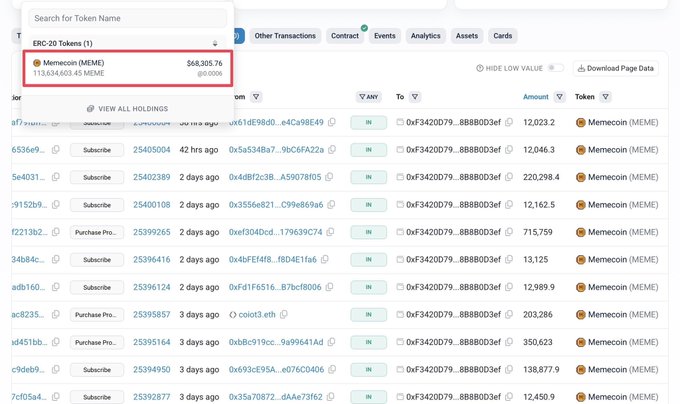The image size is (680, 404).
Task: Copy from-address 0xFd1F6516...B7bcf8006
Action: (329, 287)
